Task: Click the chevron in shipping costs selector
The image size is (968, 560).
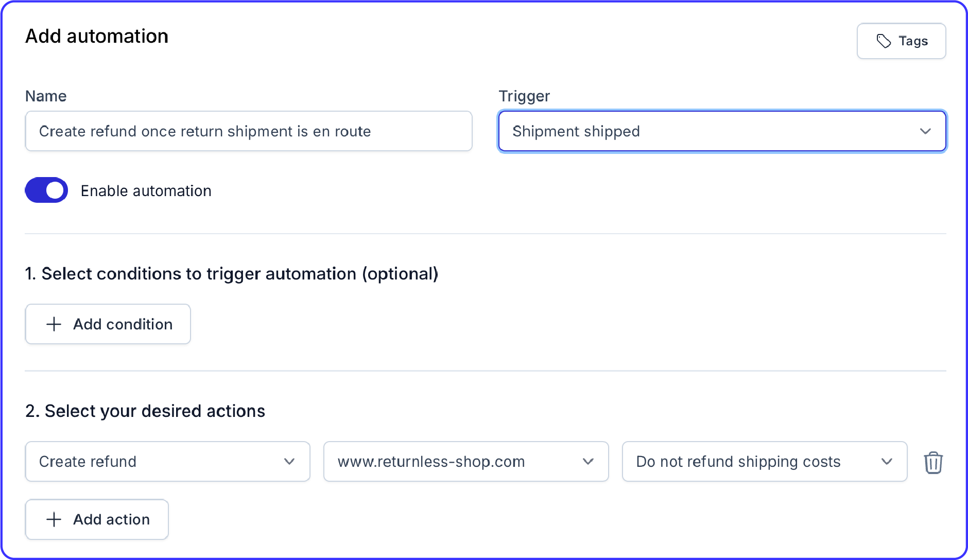Action: pyautogui.click(x=887, y=462)
